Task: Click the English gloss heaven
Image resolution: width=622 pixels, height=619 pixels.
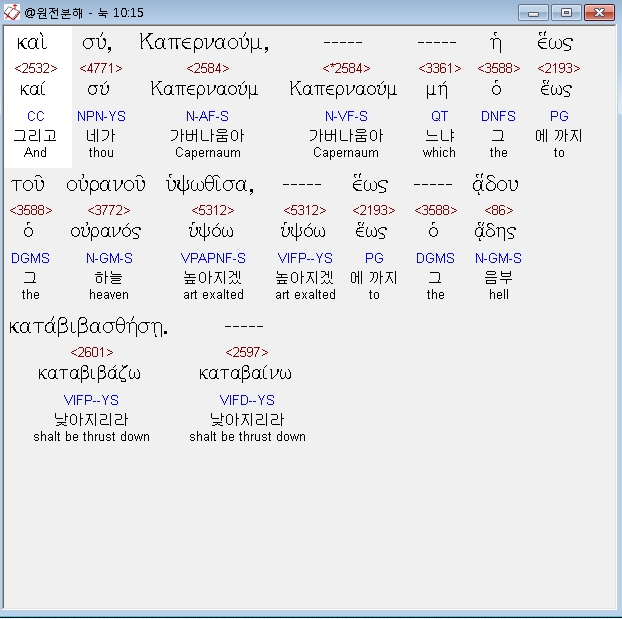Action: point(109,295)
